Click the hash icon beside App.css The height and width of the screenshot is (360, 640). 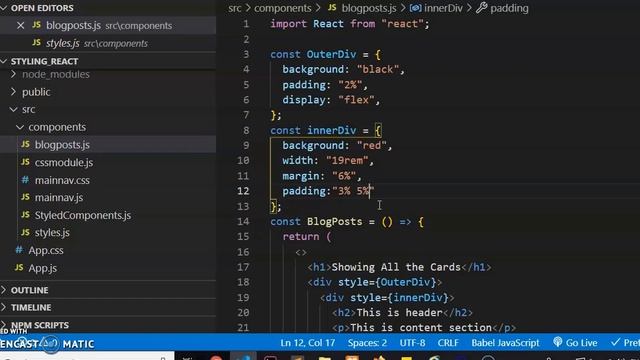(x=19, y=250)
